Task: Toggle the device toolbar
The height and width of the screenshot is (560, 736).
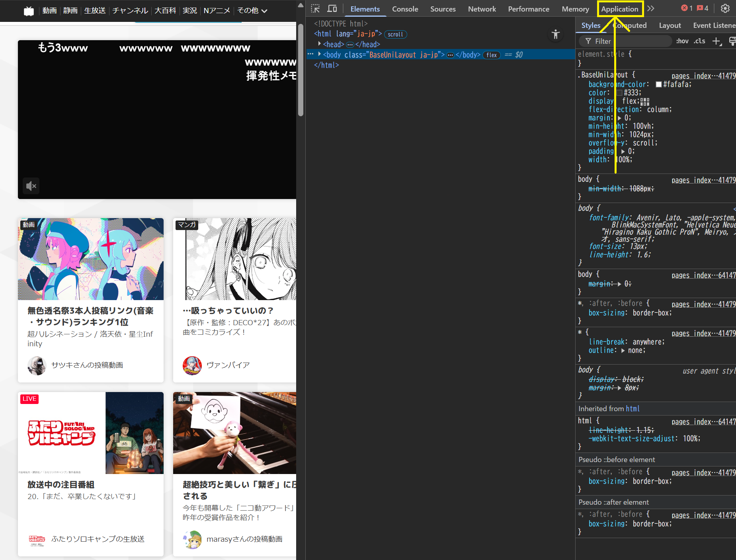Action: pyautogui.click(x=332, y=8)
